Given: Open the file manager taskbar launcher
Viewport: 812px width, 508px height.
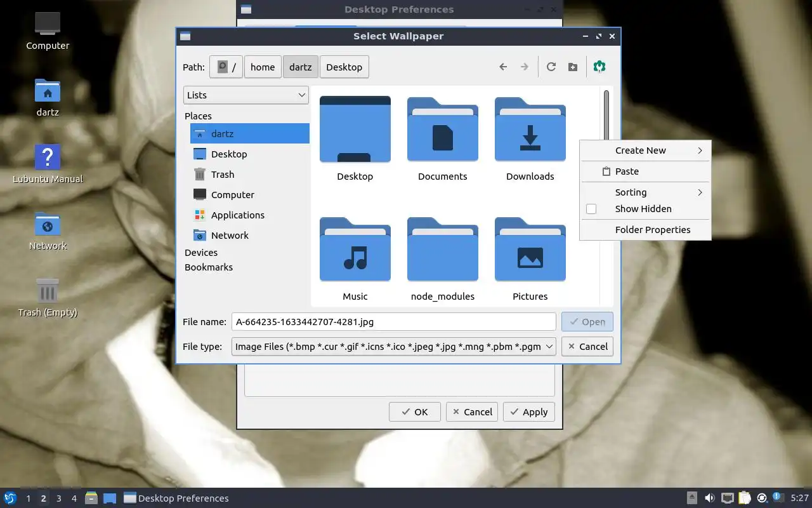Looking at the screenshot, I should (x=91, y=498).
